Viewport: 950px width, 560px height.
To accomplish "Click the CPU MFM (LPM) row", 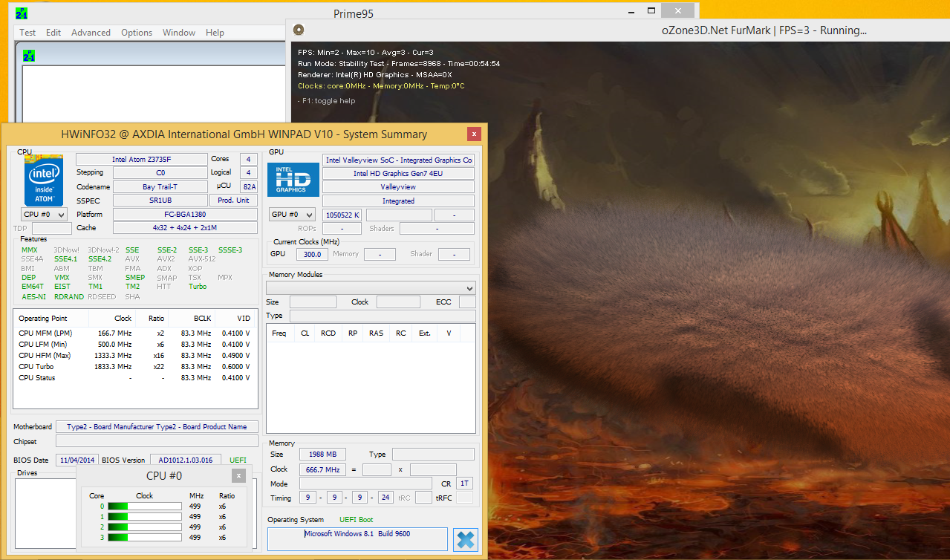I will [x=134, y=333].
